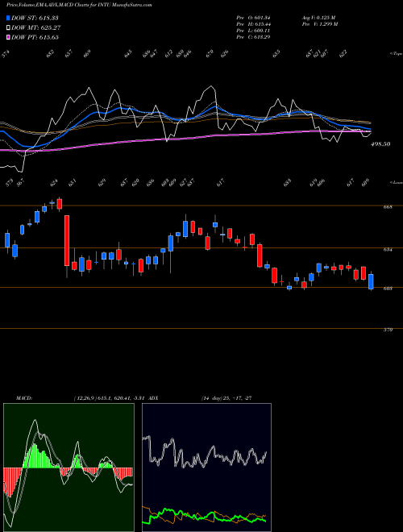
Task: Click the 'Pre V: 1.299 M' volume text
Action: click(319, 24)
